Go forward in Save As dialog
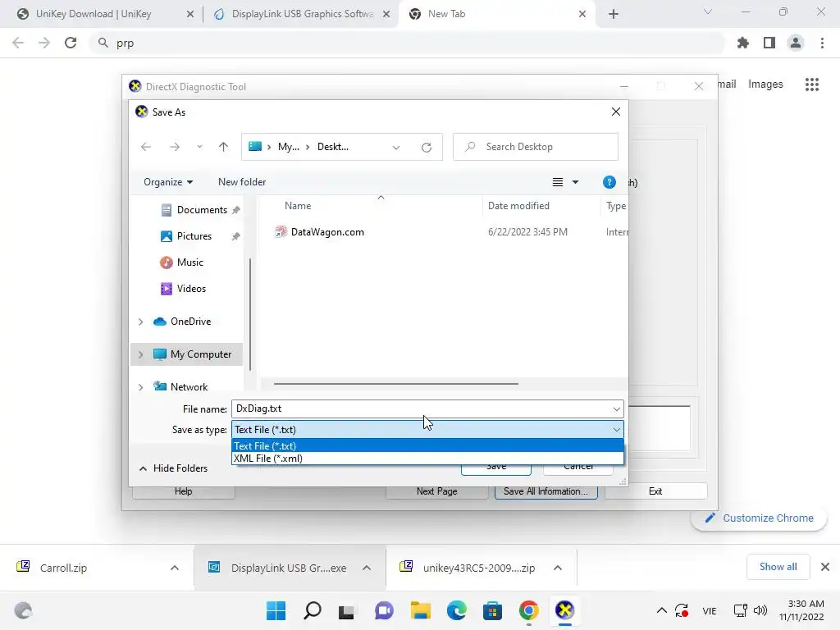Viewport: 840px width, 630px height. pos(175,147)
